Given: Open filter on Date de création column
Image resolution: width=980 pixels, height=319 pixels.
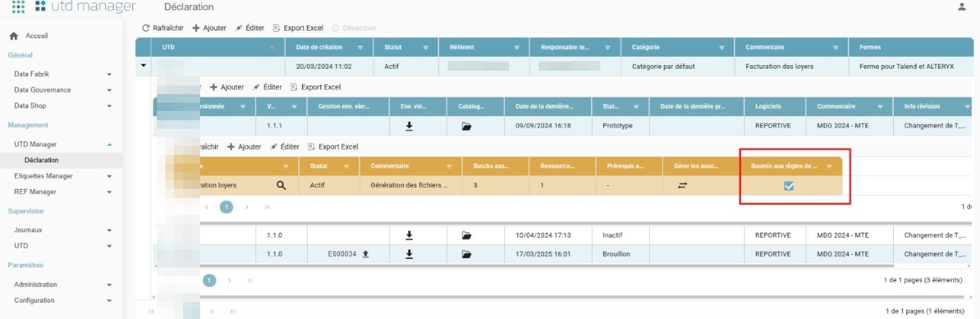Looking at the screenshot, I should click(360, 47).
